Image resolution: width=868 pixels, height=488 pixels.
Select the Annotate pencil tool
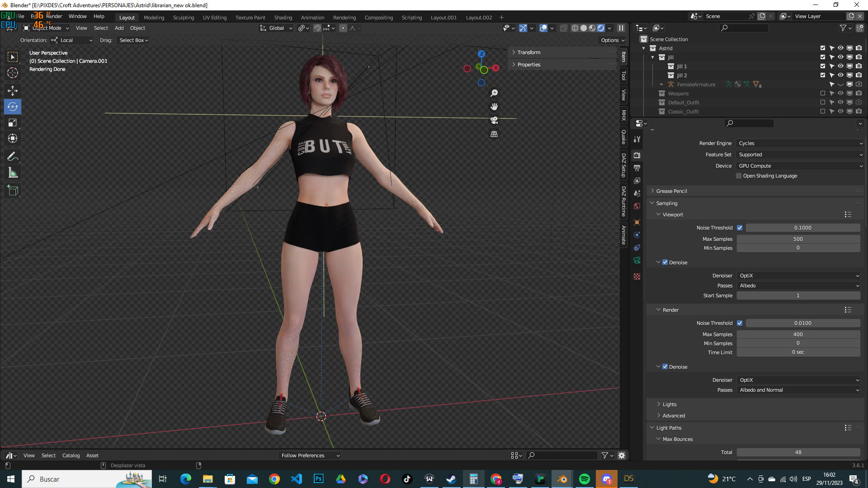coord(13,157)
